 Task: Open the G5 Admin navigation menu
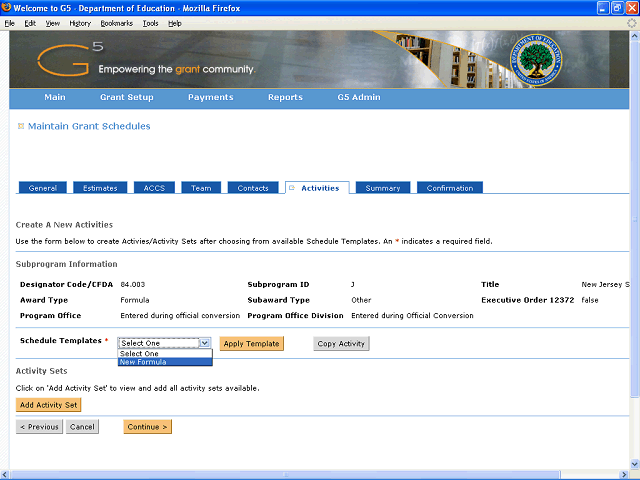[359, 97]
